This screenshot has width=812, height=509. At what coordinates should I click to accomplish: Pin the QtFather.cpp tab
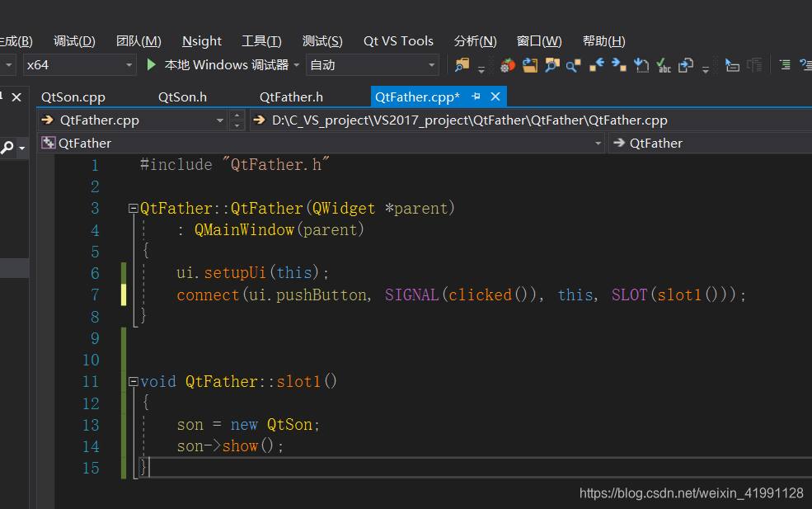tap(476, 97)
